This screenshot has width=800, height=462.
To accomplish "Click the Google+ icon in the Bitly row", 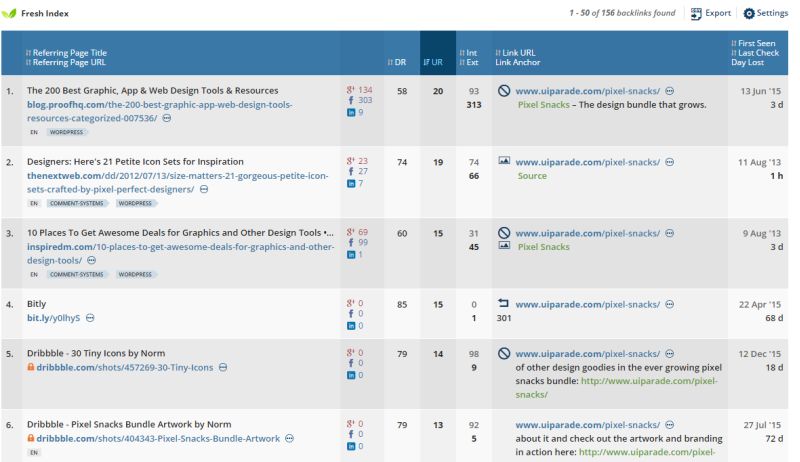I will coord(351,303).
